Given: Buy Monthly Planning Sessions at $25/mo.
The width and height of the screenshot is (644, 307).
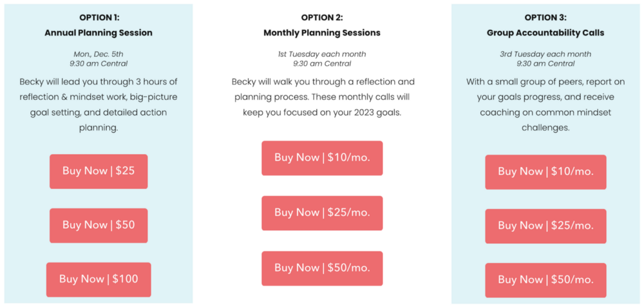Looking at the screenshot, I should [x=322, y=213].
